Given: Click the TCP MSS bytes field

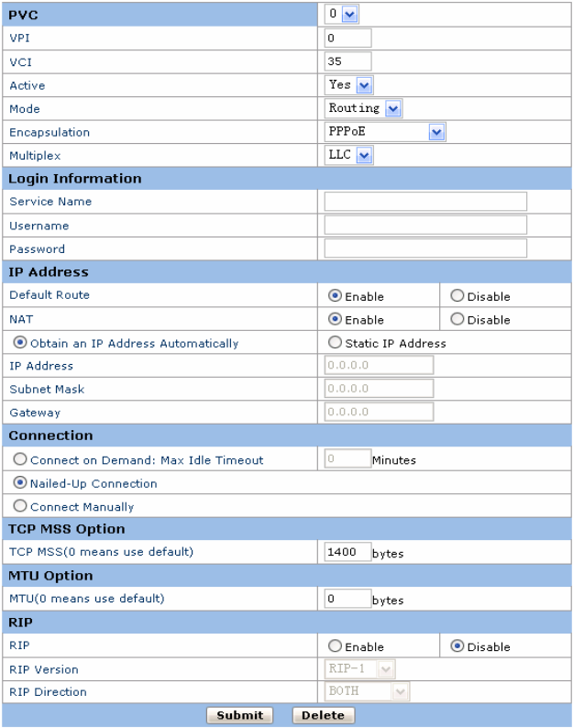Looking at the screenshot, I should click(347, 552).
